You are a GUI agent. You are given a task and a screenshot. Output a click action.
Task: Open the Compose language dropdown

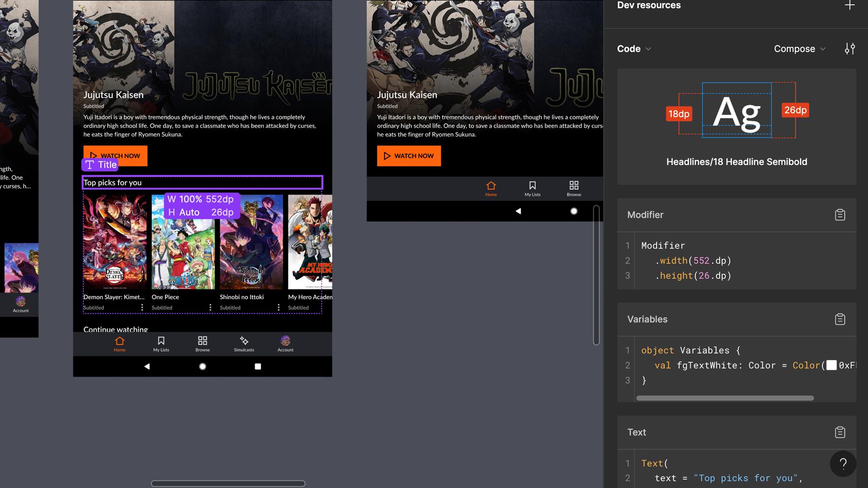pos(800,49)
